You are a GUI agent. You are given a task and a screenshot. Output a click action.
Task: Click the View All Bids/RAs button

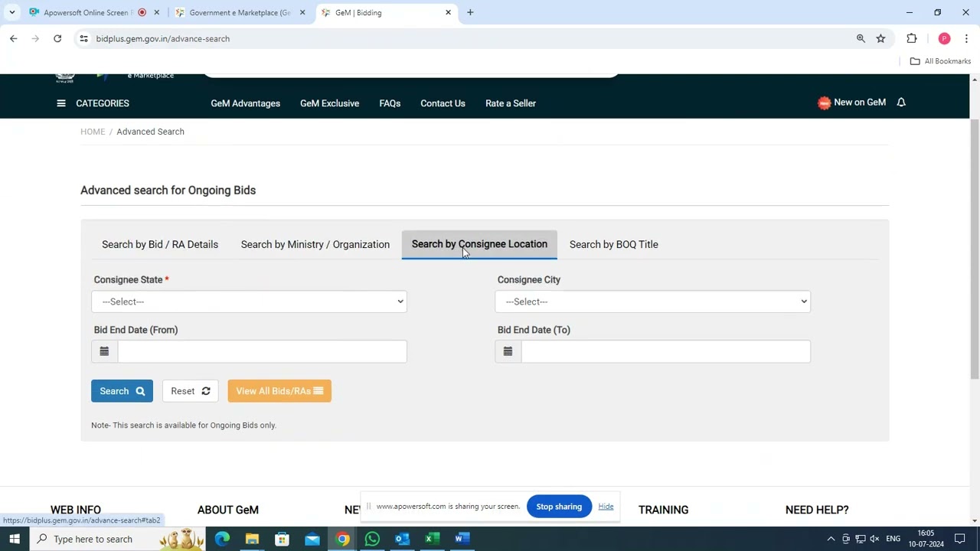click(x=279, y=391)
